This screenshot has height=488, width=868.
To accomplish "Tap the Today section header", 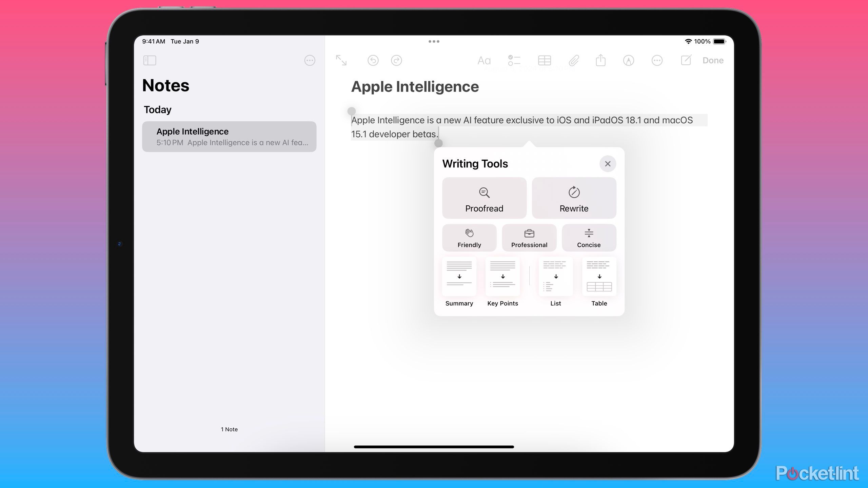I will pos(158,110).
